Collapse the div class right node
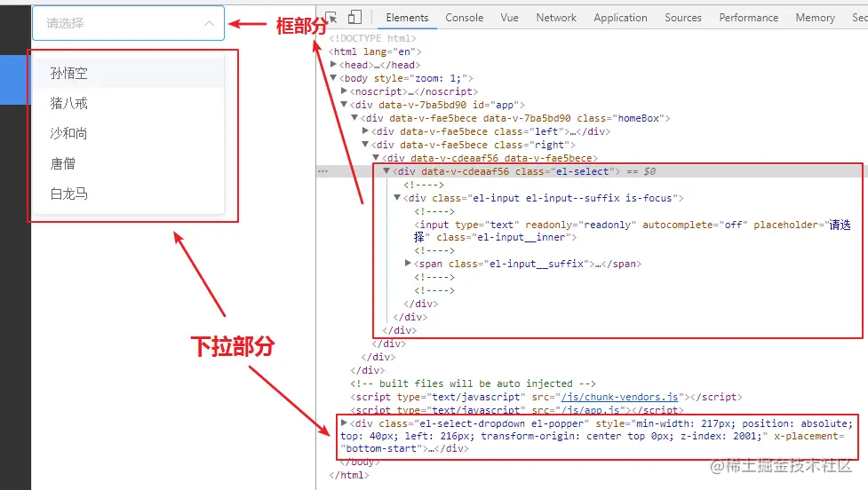The image size is (868, 490). (365, 144)
